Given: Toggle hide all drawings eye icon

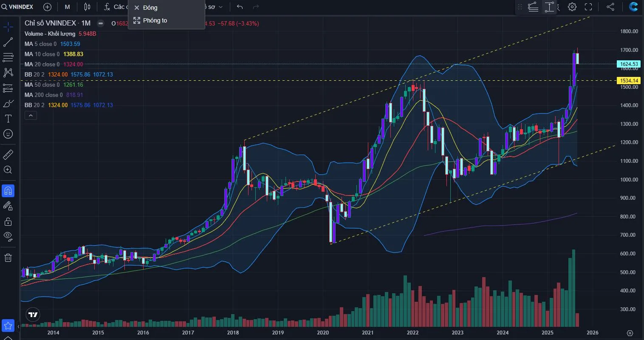Looking at the screenshot, I should pyautogui.click(x=8, y=237).
